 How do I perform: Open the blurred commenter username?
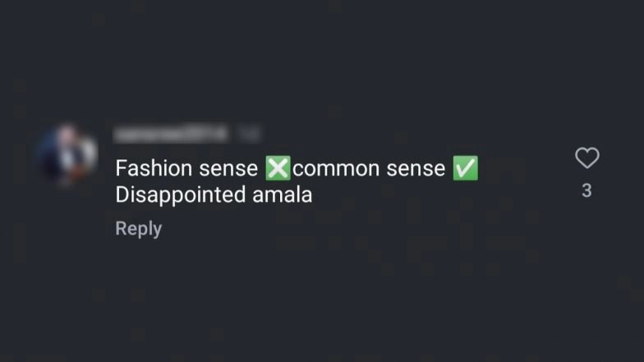click(171, 133)
